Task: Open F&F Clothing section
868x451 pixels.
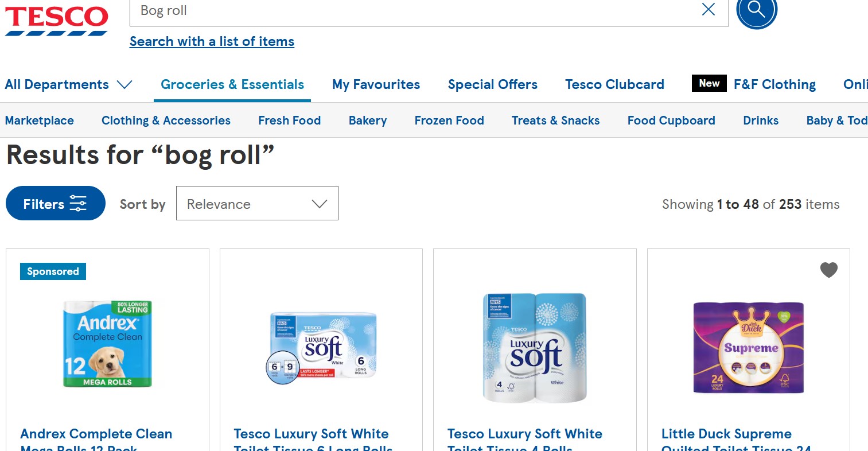Action: (774, 84)
